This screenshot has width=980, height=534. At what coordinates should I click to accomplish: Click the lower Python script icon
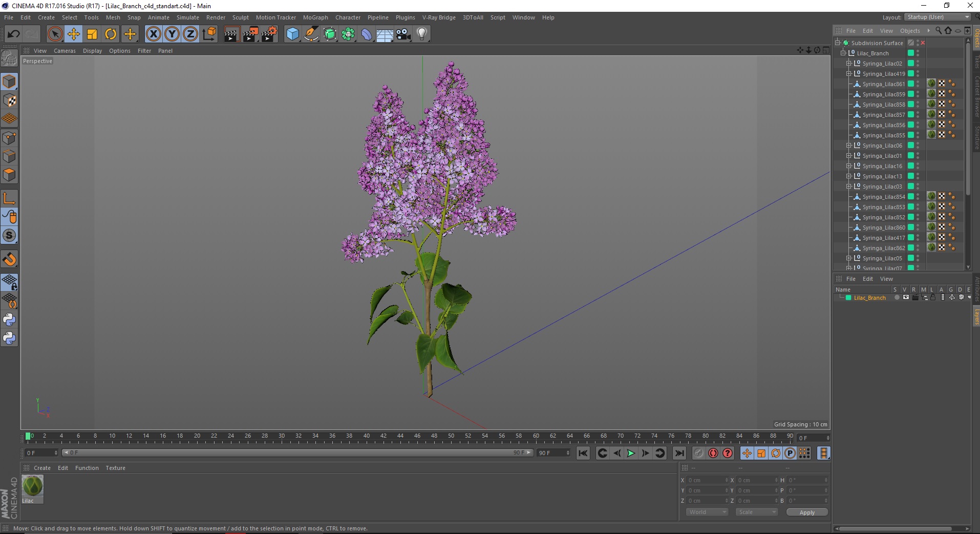point(9,338)
